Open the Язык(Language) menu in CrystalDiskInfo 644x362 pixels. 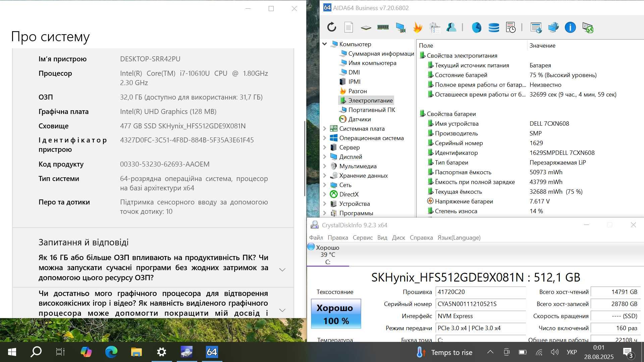coord(459,237)
